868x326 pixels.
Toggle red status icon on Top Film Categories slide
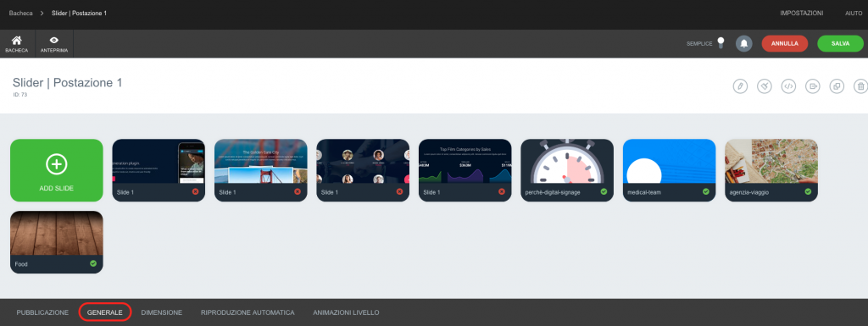502,191
